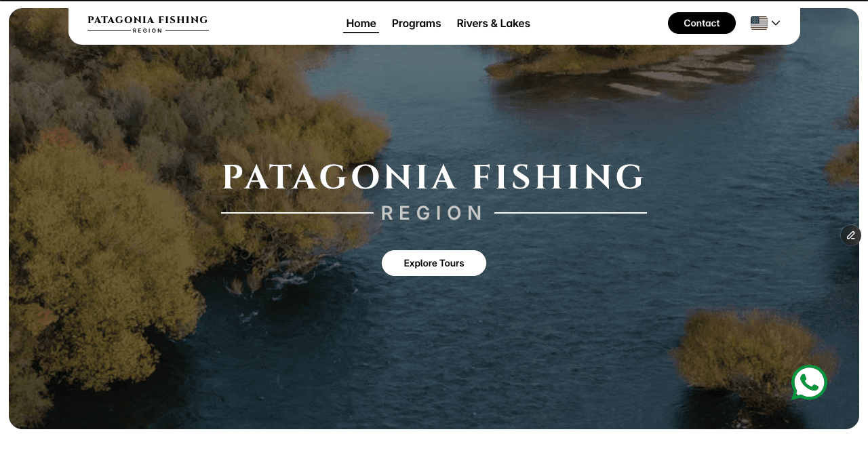Click the horizontal line right of REGION
The height and width of the screenshot is (457, 868).
[570, 213]
